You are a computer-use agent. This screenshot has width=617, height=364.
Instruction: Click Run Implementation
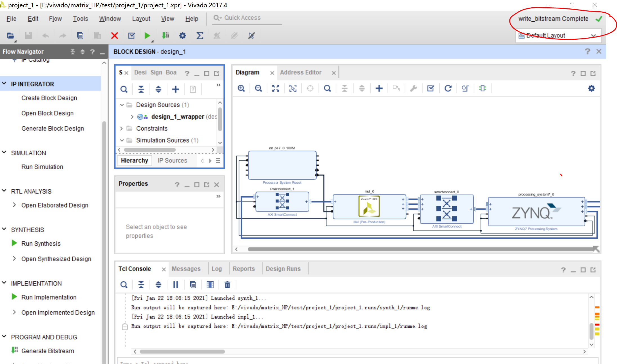49,297
